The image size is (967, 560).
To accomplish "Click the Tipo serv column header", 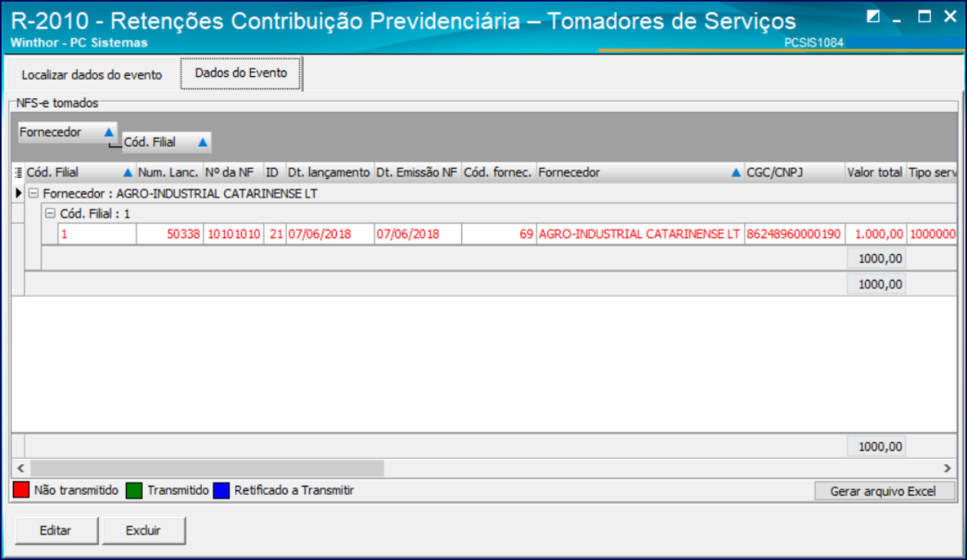I will tap(931, 173).
